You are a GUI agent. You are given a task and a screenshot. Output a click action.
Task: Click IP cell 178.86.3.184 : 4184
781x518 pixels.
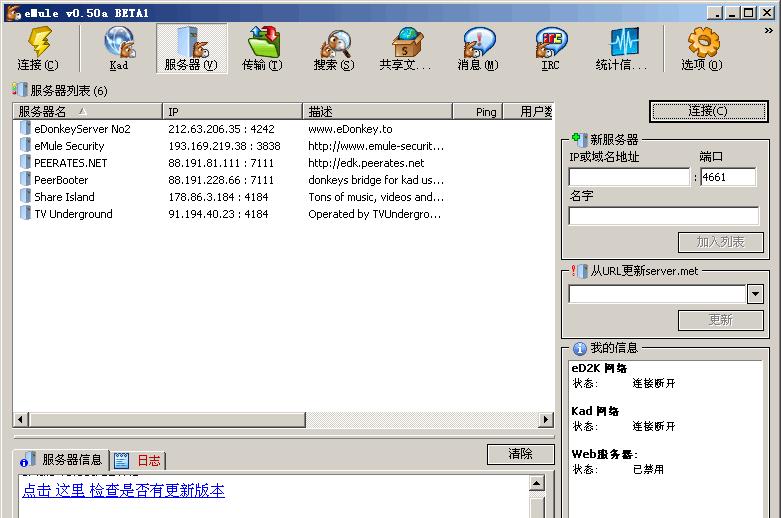point(218,197)
